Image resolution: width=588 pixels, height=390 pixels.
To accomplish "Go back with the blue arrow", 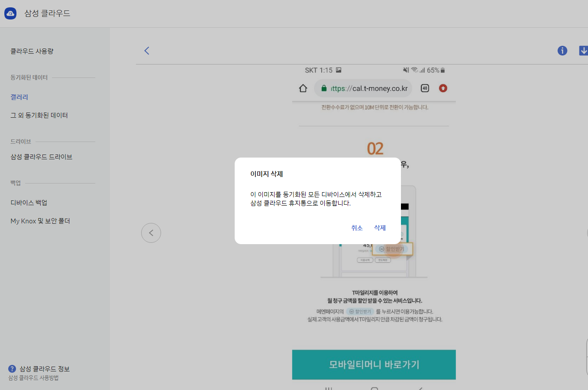I will pyautogui.click(x=147, y=51).
